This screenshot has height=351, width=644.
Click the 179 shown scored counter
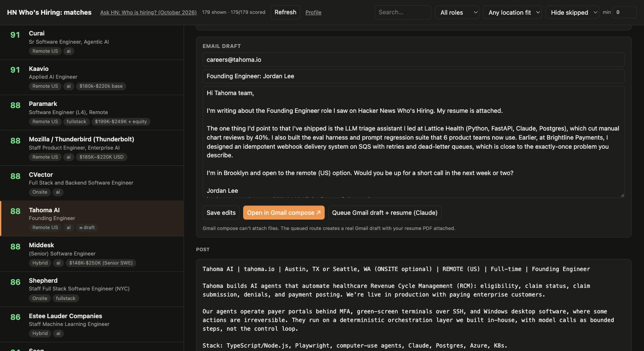(234, 12)
